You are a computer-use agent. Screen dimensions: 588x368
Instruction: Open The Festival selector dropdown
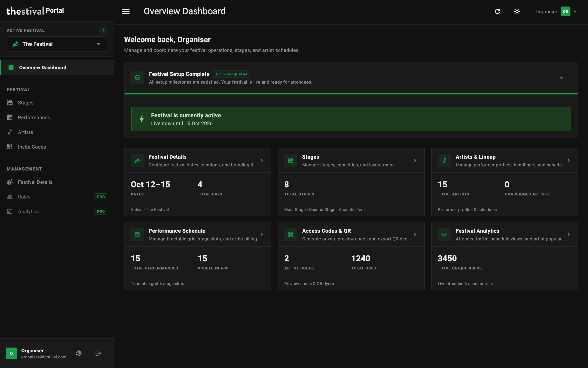pyautogui.click(x=57, y=44)
